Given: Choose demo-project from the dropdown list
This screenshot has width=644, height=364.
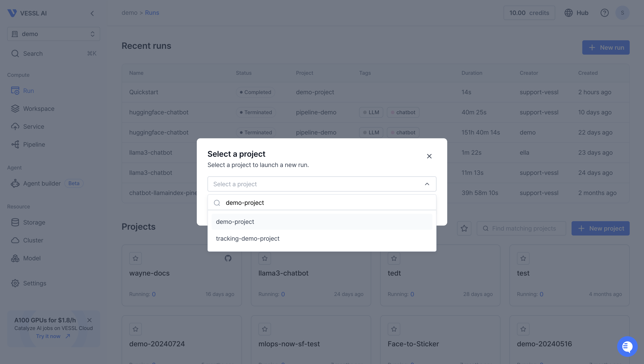Looking at the screenshot, I should (322, 222).
